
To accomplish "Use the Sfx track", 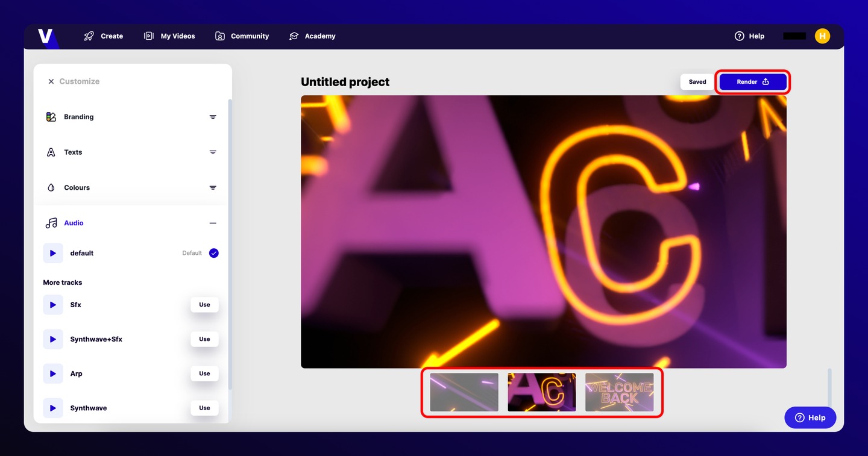I will point(204,305).
